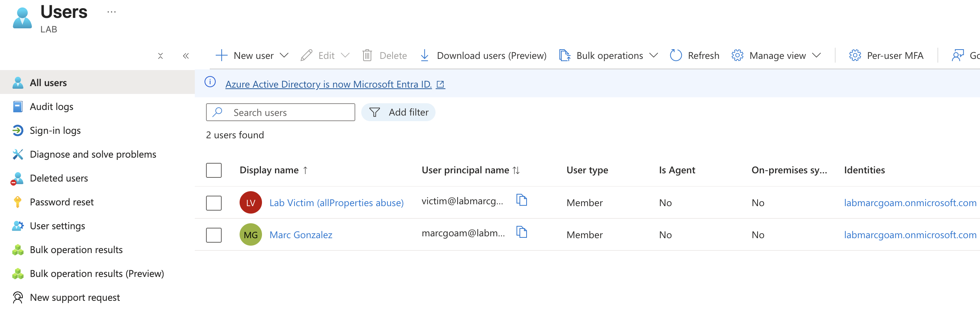Image resolution: width=980 pixels, height=328 pixels.
Task: Click the Per-user MFA gear icon
Action: coord(855,56)
